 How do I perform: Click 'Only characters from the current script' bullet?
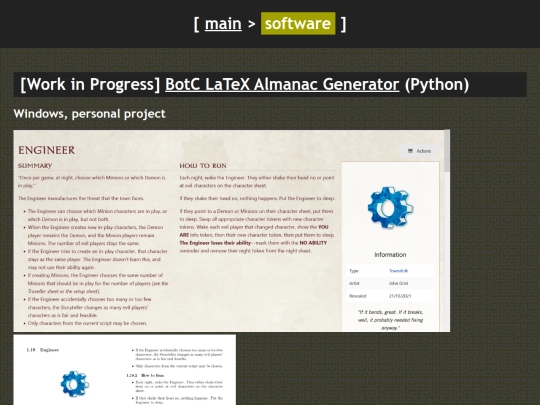point(87,323)
